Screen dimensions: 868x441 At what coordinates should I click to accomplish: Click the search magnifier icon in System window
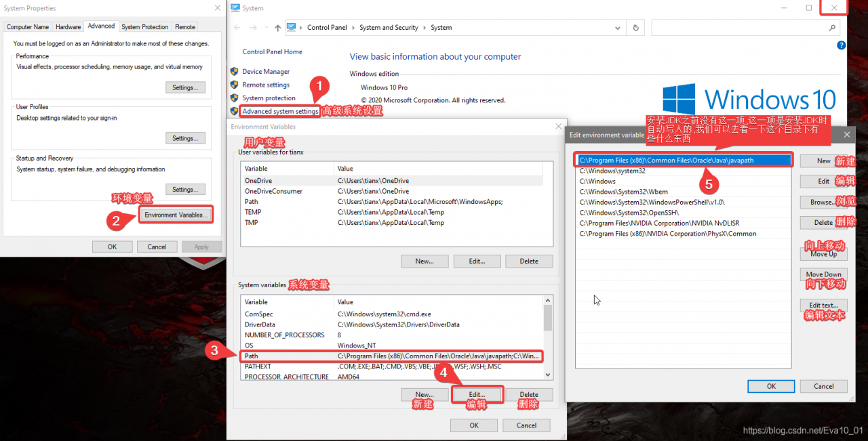[x=833, y=28]
